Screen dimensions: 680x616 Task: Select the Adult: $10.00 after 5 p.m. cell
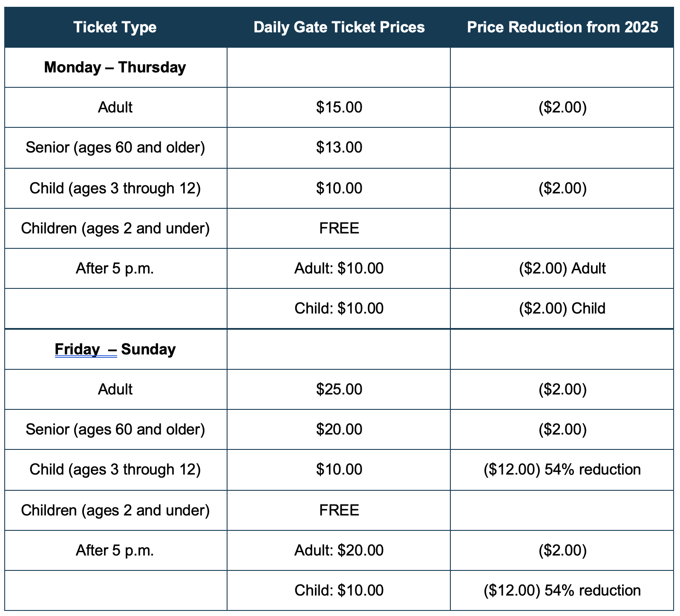[x=339, y=268]
